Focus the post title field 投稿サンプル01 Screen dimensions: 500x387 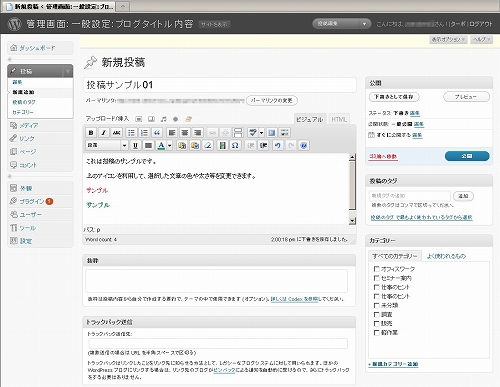tap(220, 85)
